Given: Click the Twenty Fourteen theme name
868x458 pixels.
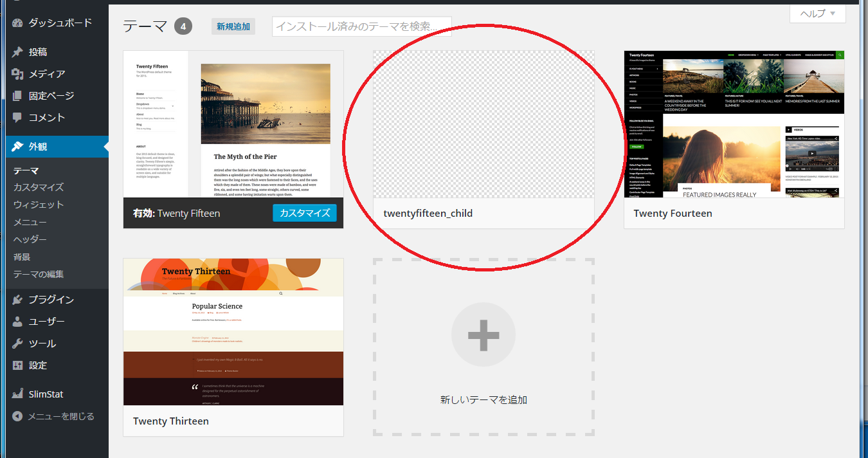Looking at the screenshot, I should 673,213.
